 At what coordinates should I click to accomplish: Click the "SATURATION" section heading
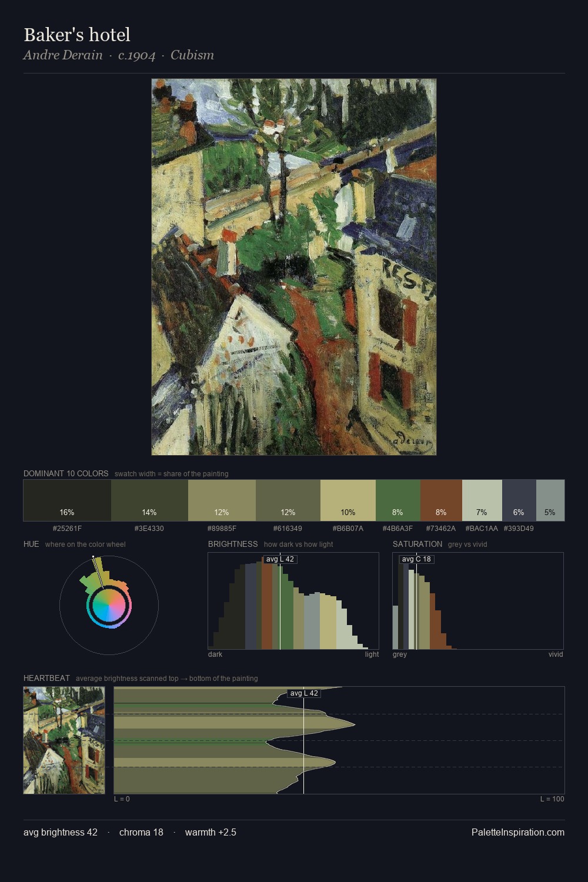(417, 544)
